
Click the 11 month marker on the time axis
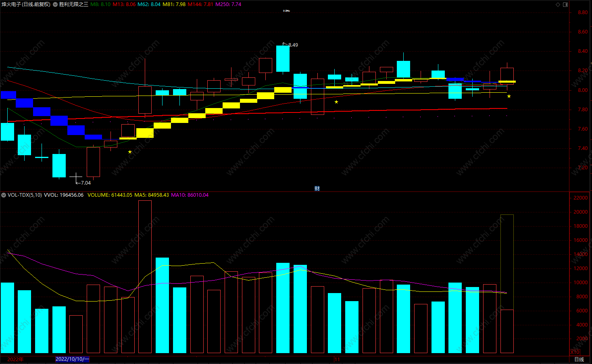point(337,359)
